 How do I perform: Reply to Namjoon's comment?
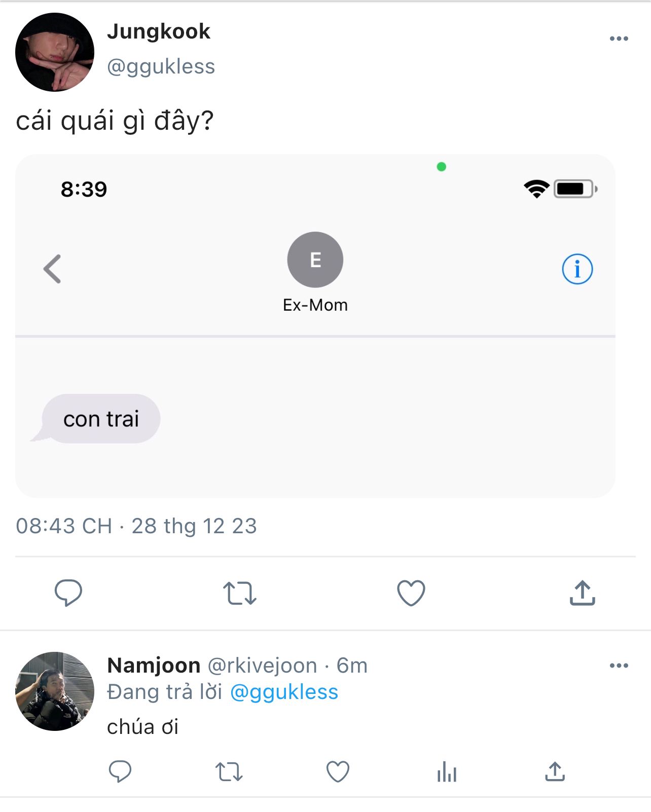120,772
